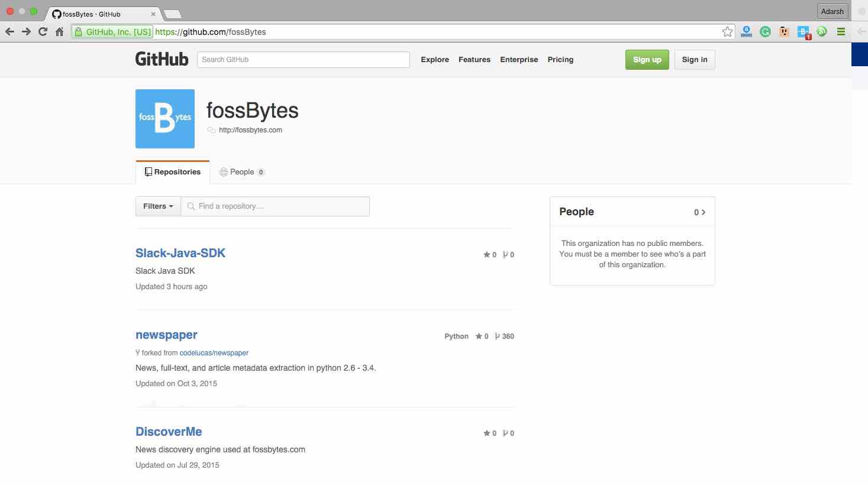Go forward with the browser forward arrow
The image size is (868, 486).
coord(26,32)
